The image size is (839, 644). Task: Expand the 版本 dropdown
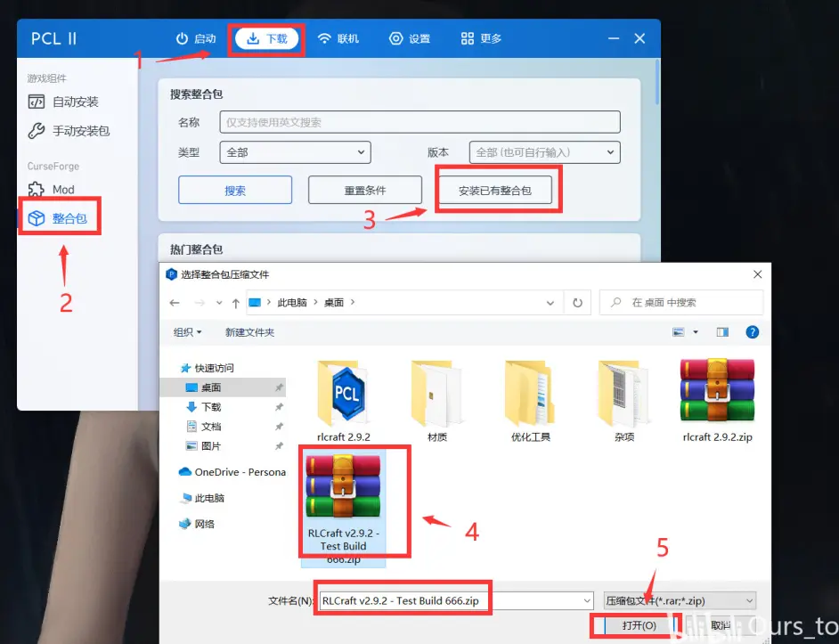tap(545, 152)
